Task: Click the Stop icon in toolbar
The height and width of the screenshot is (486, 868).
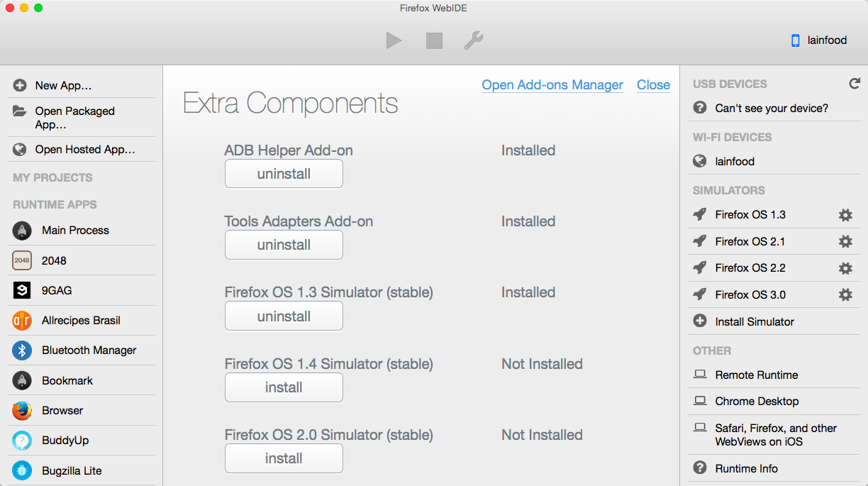Action: tap(433, 40)
